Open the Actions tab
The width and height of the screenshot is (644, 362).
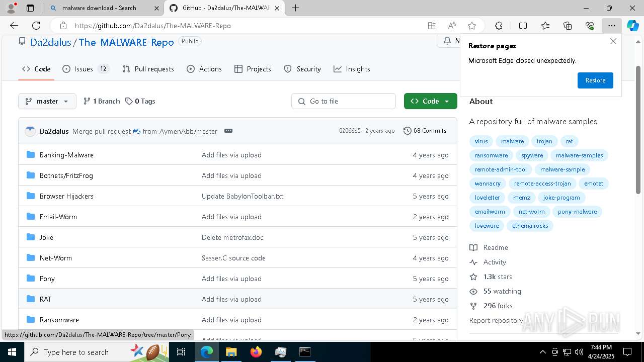(204, 69)
